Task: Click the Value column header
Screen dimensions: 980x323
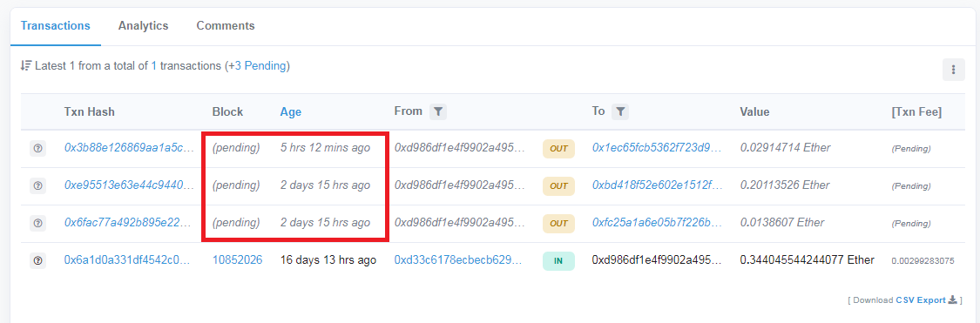Action: (754, 112)
